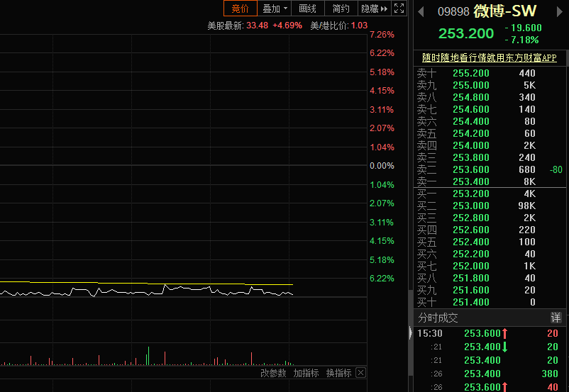Select 买十 bid price 251.400
This screenshot has height=392, width=569.
471,302
